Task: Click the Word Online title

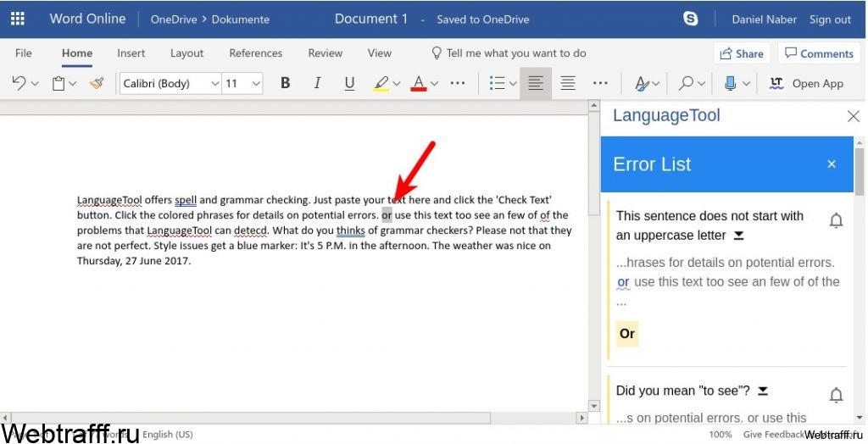Action: click(x=88, y=19)
